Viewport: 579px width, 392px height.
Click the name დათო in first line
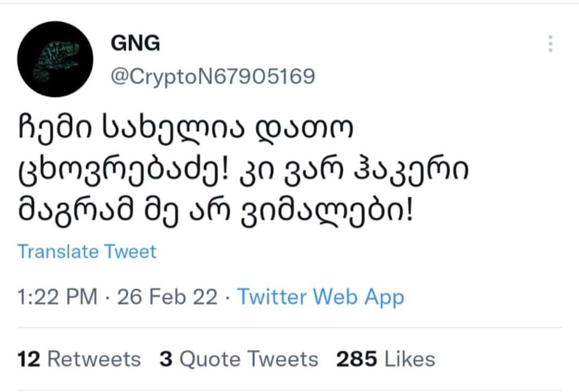(x=304, y=127)
